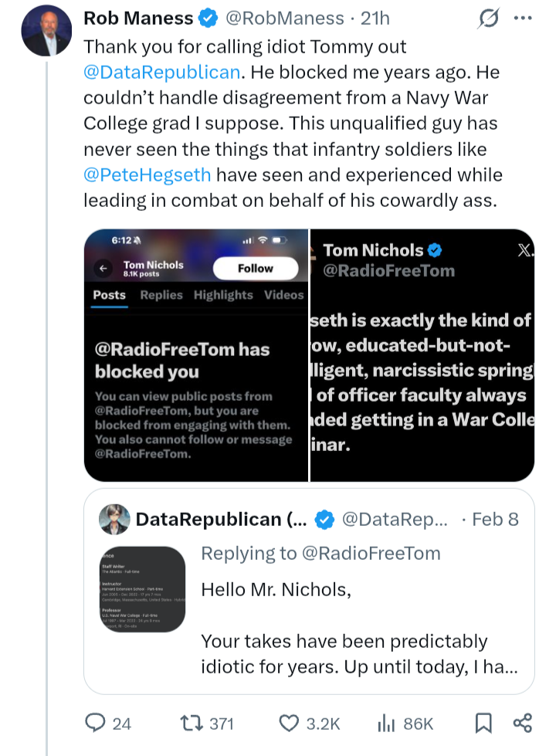Screen dimensions: 556x756
Task: Open the @PeteHegseth mention link
Action: click(x=147, y=175)
